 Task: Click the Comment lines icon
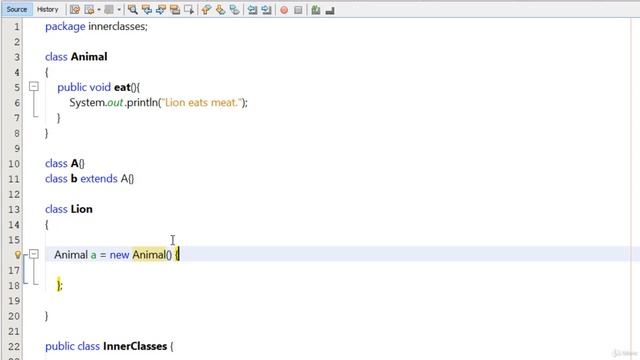(316, 10)
